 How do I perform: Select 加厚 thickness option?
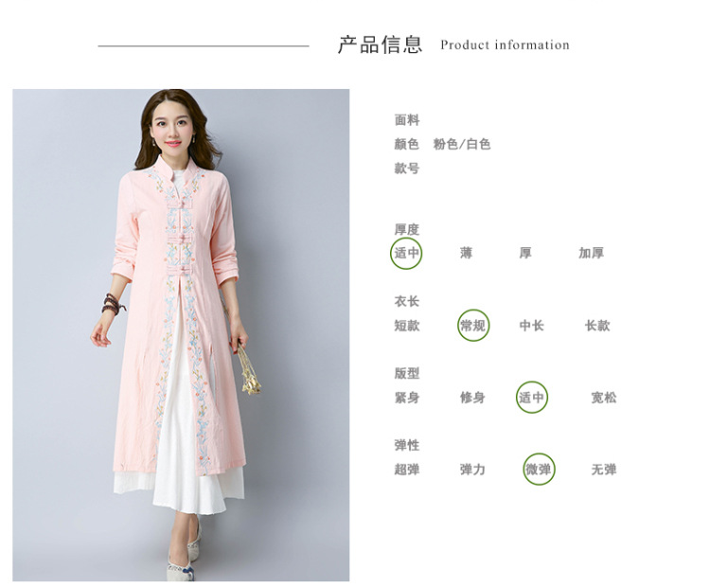pos(591,253)
